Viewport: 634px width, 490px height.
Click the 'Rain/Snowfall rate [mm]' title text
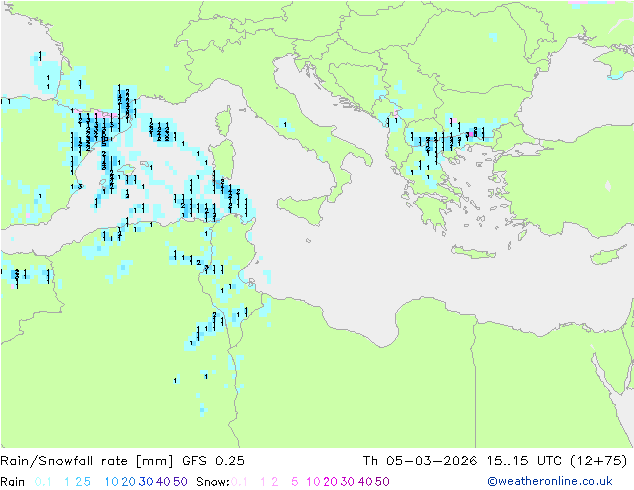(87, 461)
